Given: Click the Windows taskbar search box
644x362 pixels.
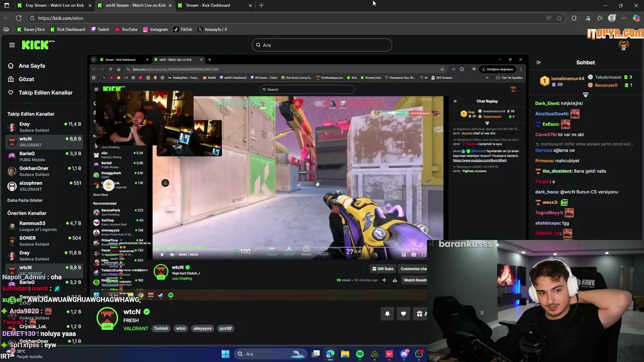Looking at the screenshot, I should coord(270,354).
